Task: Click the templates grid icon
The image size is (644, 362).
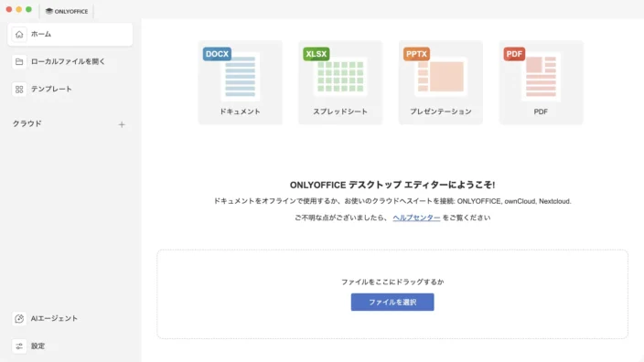Action: [x=19, y=89]
